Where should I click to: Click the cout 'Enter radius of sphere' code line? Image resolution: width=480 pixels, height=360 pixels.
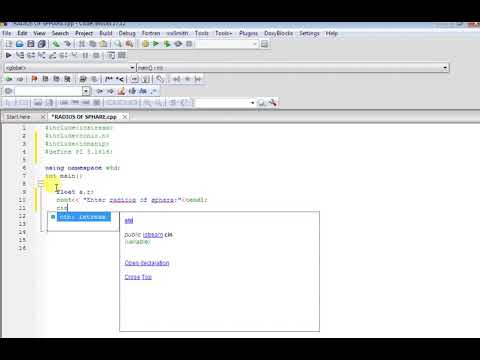point(132,200)
